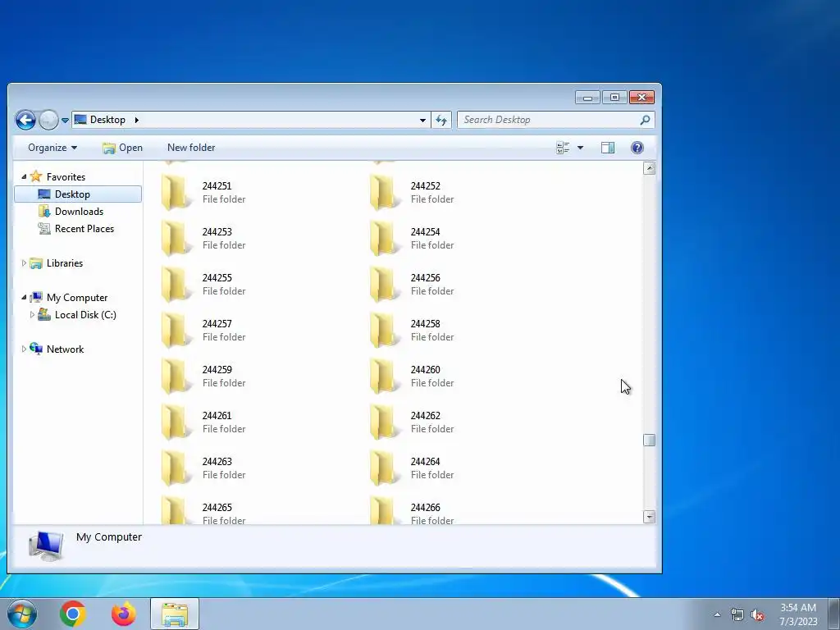The image size is (840, 630).
Task: Expand the Libraries tree node
Action: point(24,263)
